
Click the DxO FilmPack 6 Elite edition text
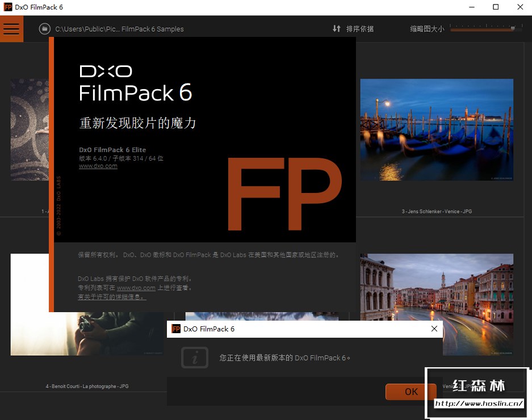pos(112,150)
